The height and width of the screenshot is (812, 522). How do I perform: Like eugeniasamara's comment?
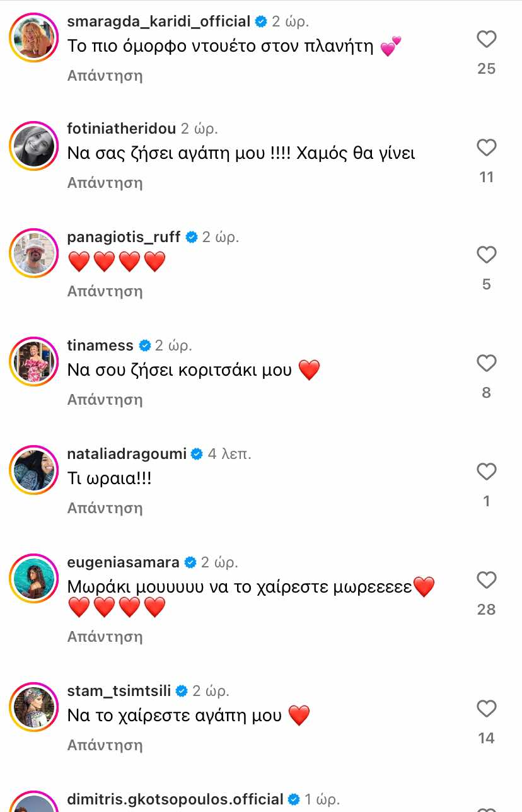tap(486, 581)
